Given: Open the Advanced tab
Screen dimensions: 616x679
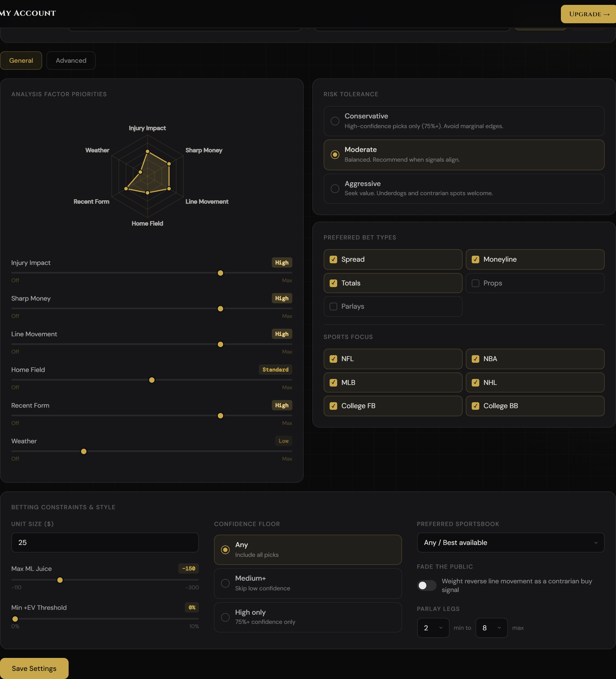Looking at the screenshot, I should pyautogui.click(x=71, y=61).
